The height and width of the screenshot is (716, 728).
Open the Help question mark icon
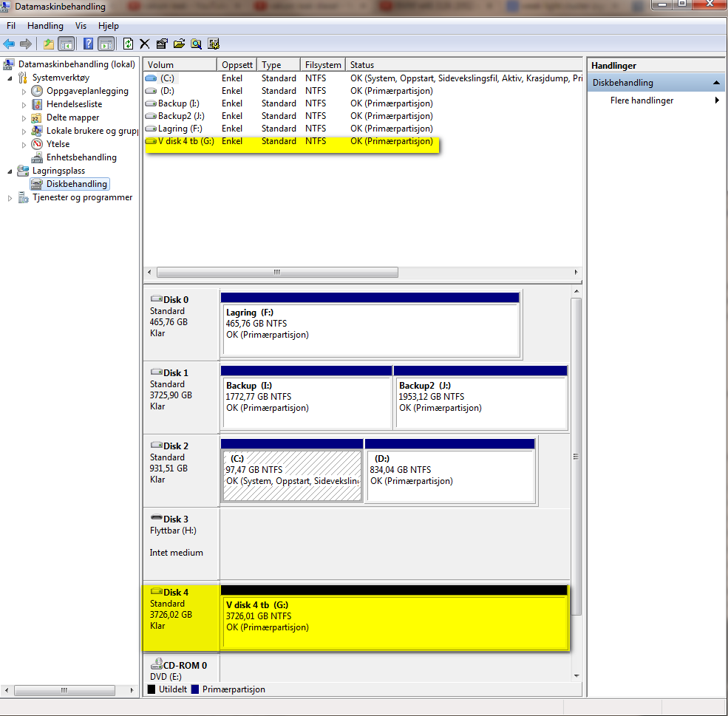coord(88,44)
